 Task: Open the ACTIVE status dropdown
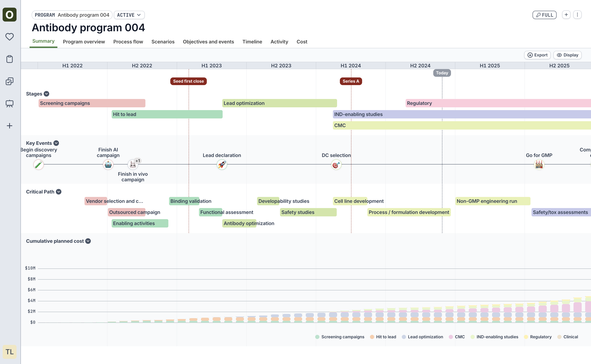[129, 15]
